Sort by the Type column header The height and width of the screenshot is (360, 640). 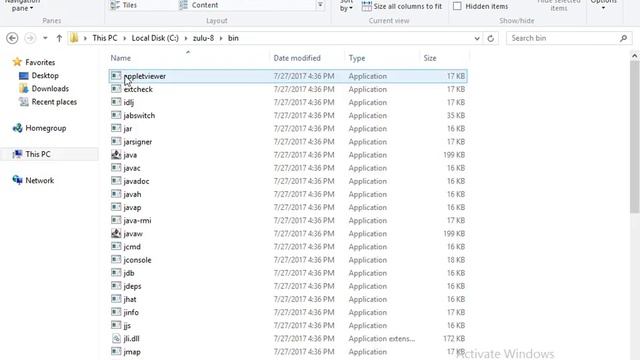tap(357, 58)
